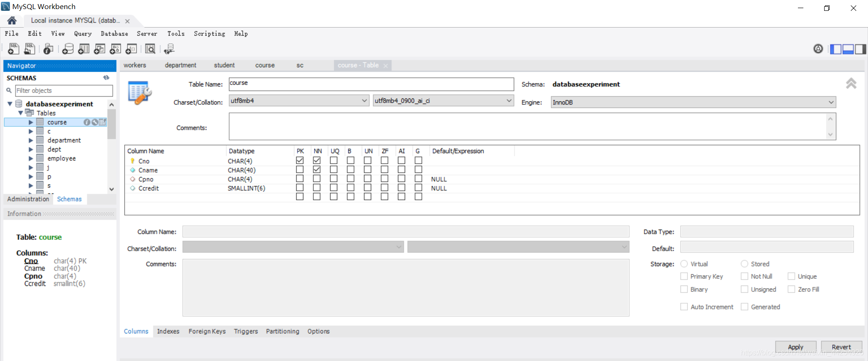This screenshot has width=868, height=361.
Task: Expand the employee table node
Action: (x=31, y=158)
